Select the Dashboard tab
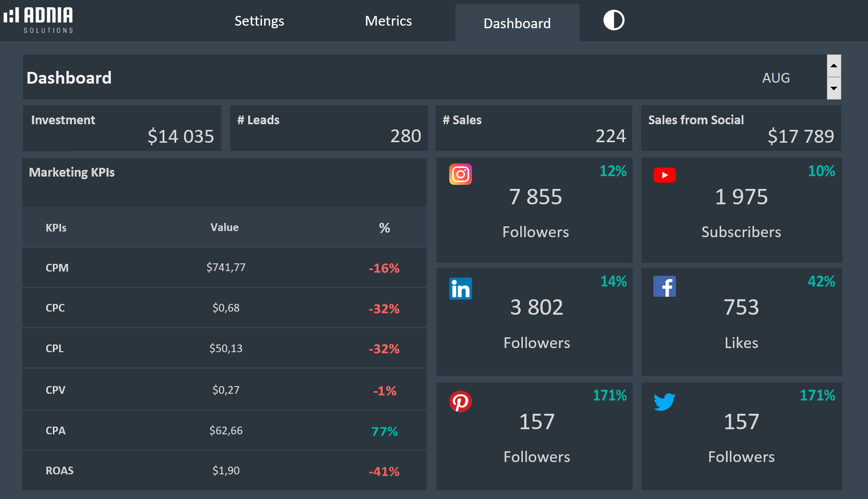The width and height of the screenshot is (868, 499). [517, 24]
